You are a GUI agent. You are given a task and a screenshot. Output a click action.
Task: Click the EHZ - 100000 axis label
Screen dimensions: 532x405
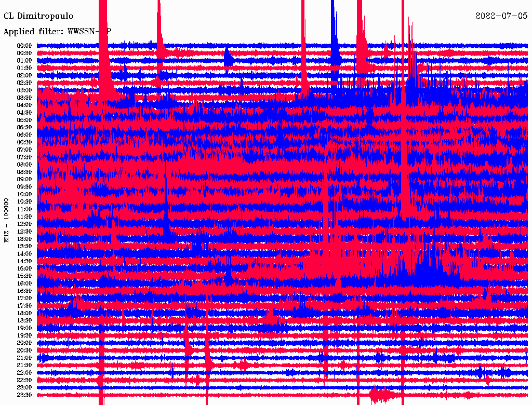tap(6, 221)
